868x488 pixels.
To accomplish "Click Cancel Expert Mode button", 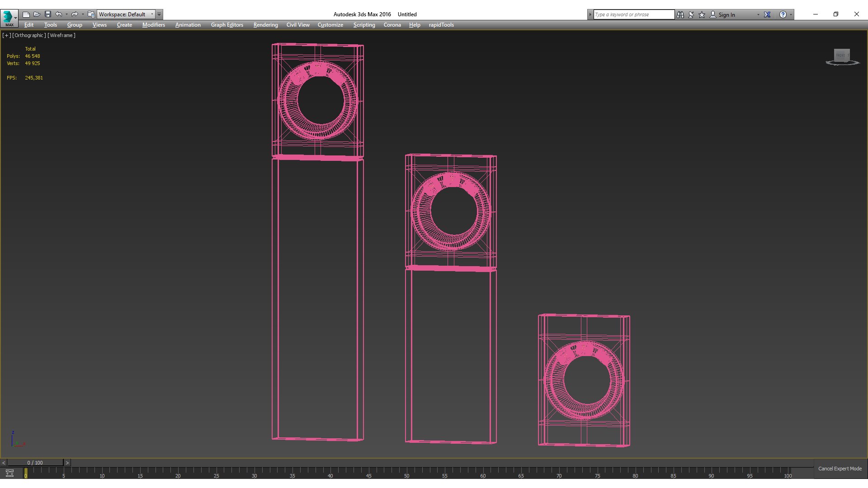I will click(x=840, y=469).
